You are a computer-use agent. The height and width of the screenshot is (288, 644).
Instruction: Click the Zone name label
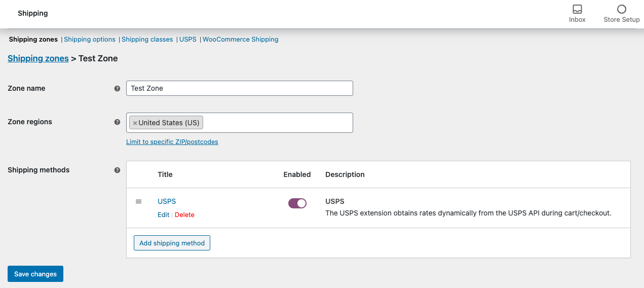26,88
